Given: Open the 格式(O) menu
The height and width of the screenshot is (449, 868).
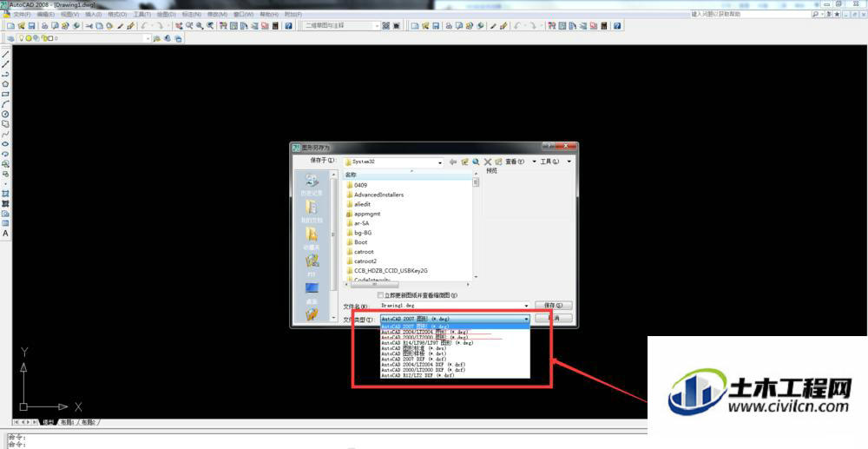Looking at the screenshot, I should point(117,14).
